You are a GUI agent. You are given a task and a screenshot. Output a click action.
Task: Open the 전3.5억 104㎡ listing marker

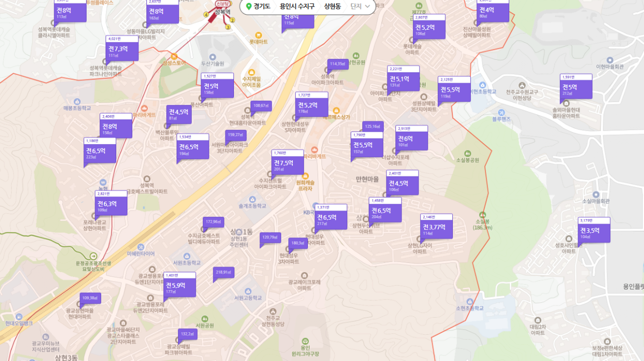(x=594, y=230)
